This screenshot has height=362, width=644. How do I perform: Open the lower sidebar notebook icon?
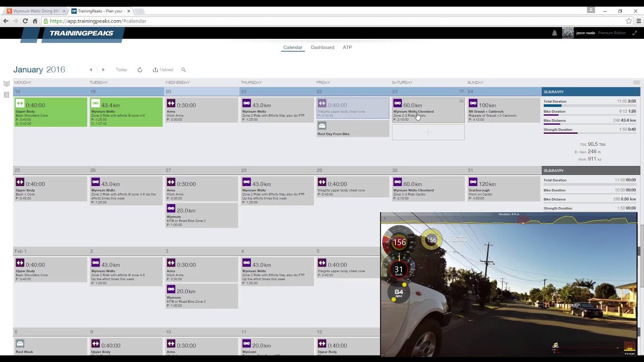(x=7, y=95)
